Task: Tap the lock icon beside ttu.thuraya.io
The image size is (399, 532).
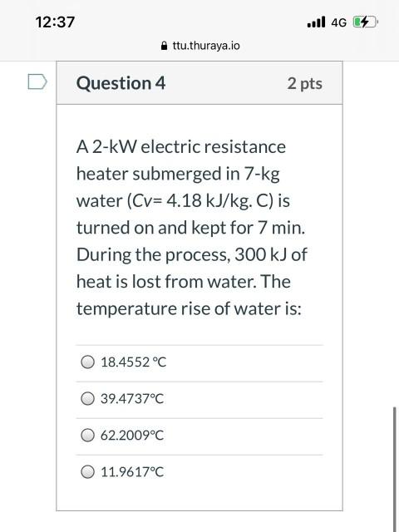Action: pos(165,46)
